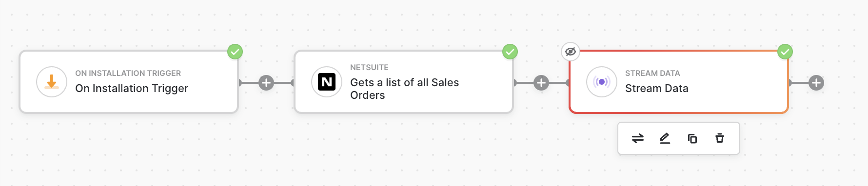Image resolution: width=868 pixels, height=186 pixels.
Task: Click green checkmark on On Installation Trigger
Action: tap(235, 52)
